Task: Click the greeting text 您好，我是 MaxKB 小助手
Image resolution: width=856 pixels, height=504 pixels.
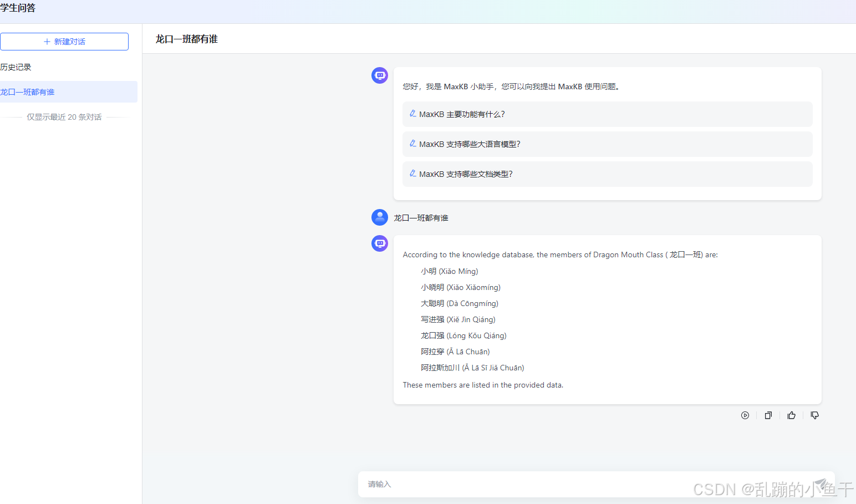Action: click(511, 86)
